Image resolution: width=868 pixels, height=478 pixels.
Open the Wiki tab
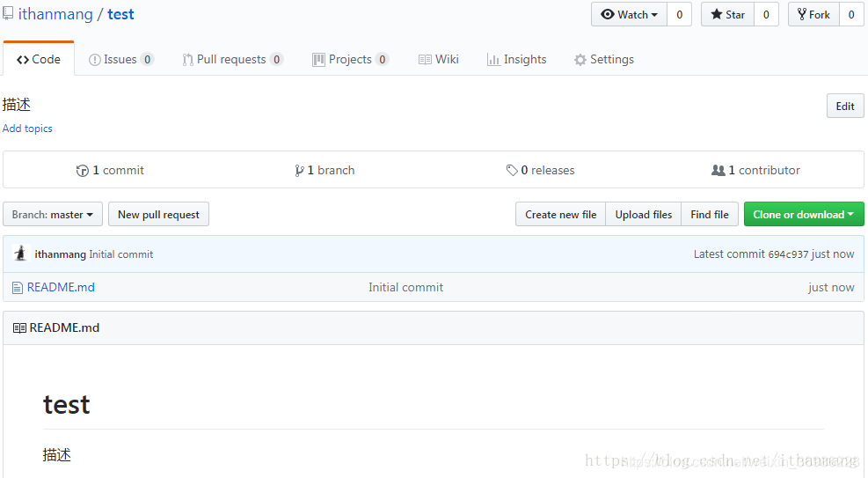click(439, 59)
